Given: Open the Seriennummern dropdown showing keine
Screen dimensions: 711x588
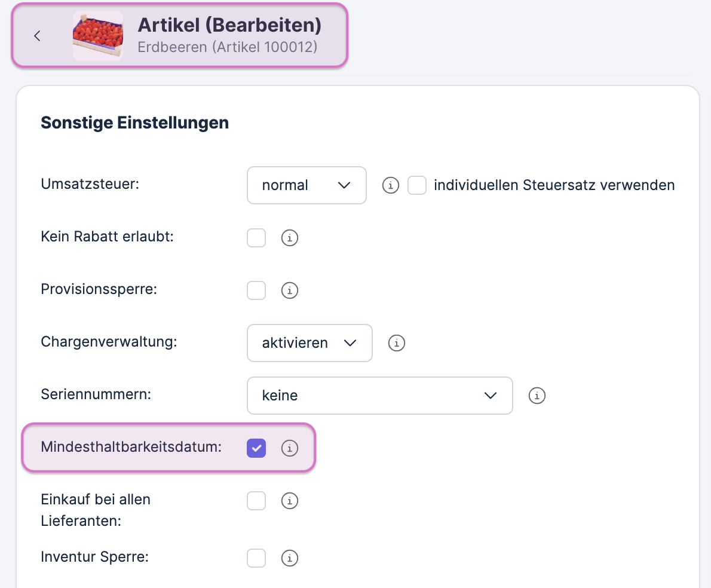Looking at the screenshot, I should [379, 396].
